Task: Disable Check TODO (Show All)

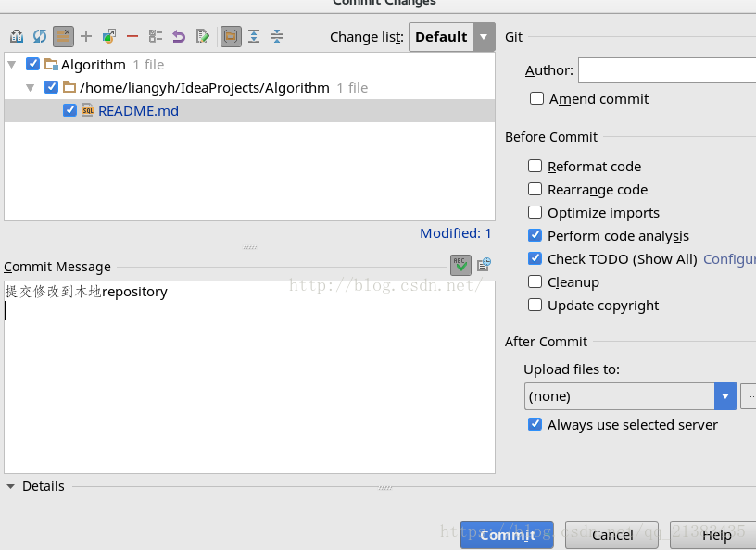Action: (535, 258)
